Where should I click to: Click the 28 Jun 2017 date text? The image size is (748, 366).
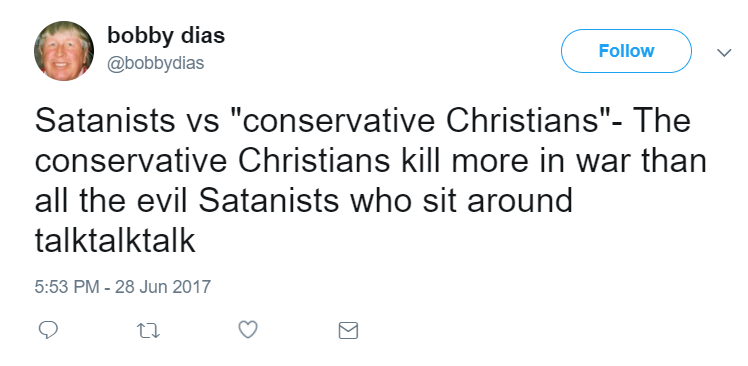tap(163, 287)
